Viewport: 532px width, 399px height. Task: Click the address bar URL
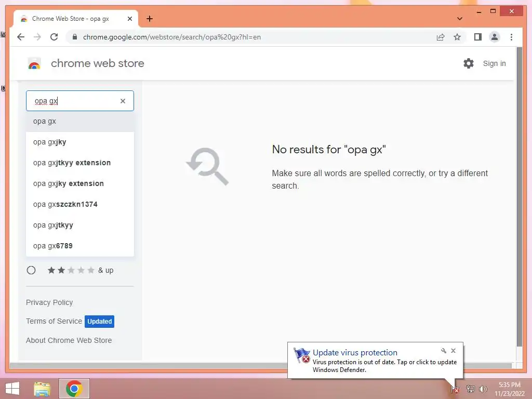(x=171, y=37)
